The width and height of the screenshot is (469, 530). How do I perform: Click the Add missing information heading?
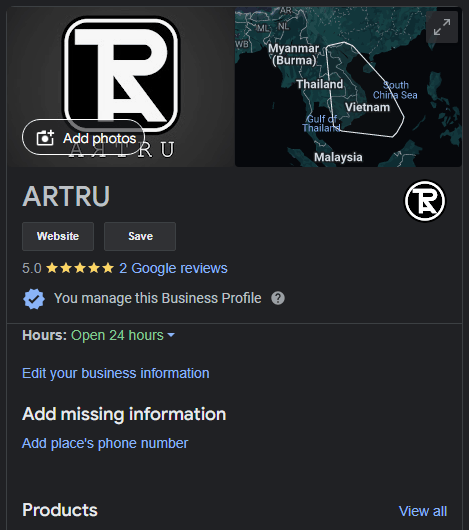(x=124, y=414)
